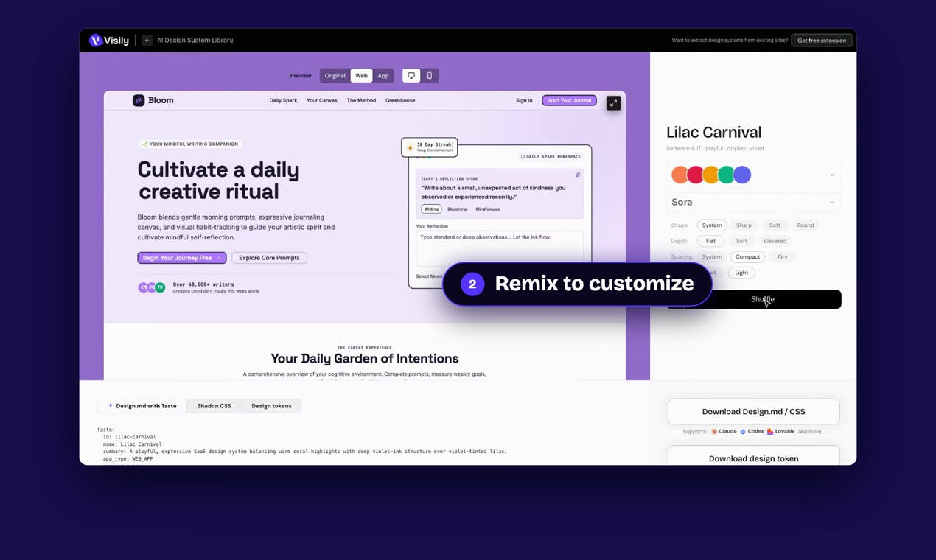Click the Bloom logo icon
This screenshot has width=936, height=560.
[x=139, y=100]
